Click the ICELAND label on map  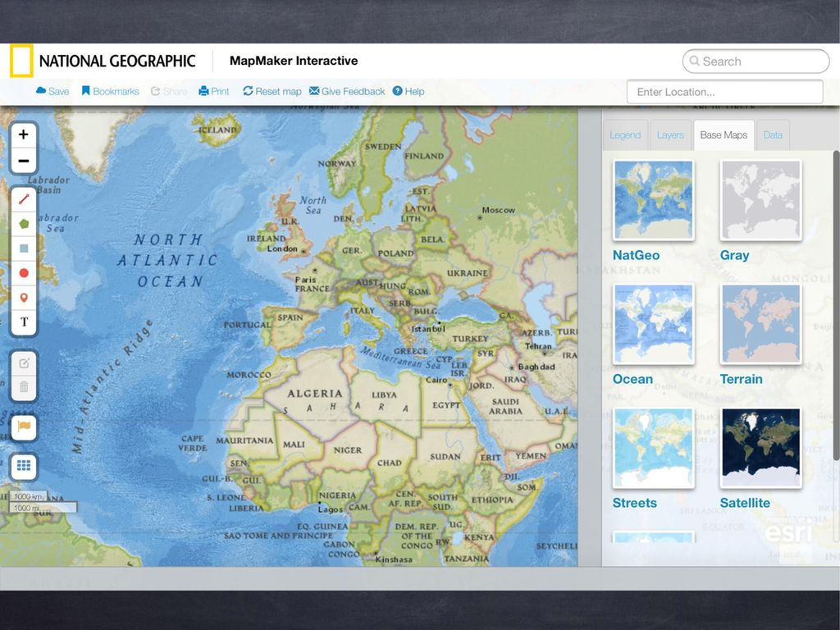point(217,130)
